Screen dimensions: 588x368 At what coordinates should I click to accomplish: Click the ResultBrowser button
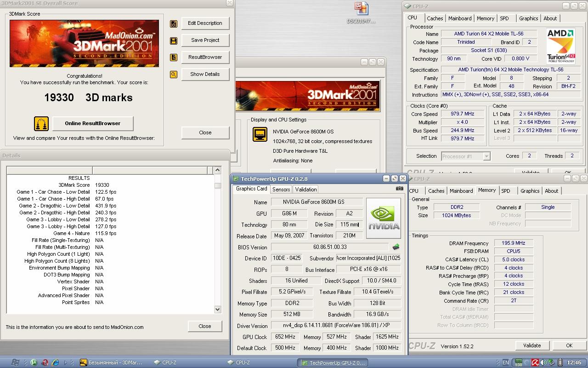[205, 57]
